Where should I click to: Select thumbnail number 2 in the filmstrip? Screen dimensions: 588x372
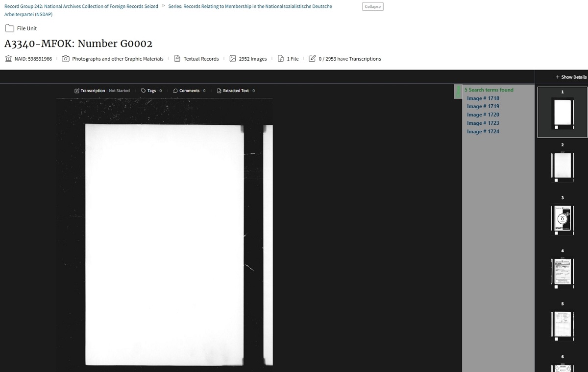(562, 166)
